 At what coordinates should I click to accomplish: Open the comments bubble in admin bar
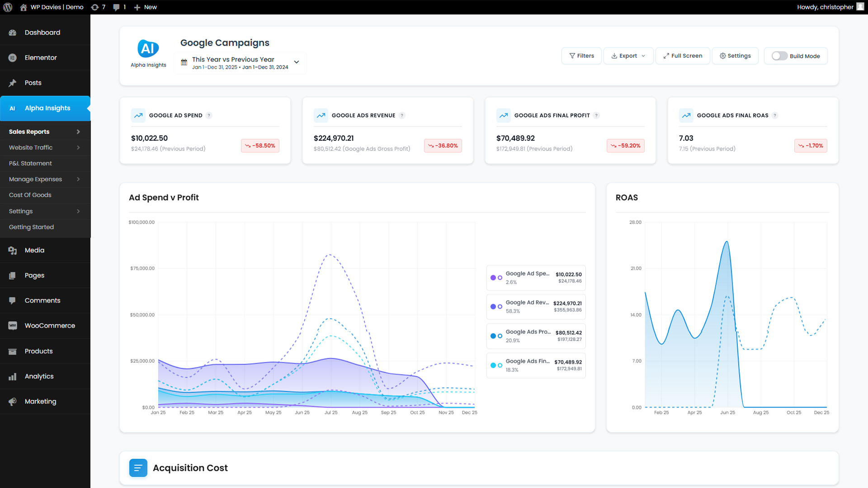point(117,7)
